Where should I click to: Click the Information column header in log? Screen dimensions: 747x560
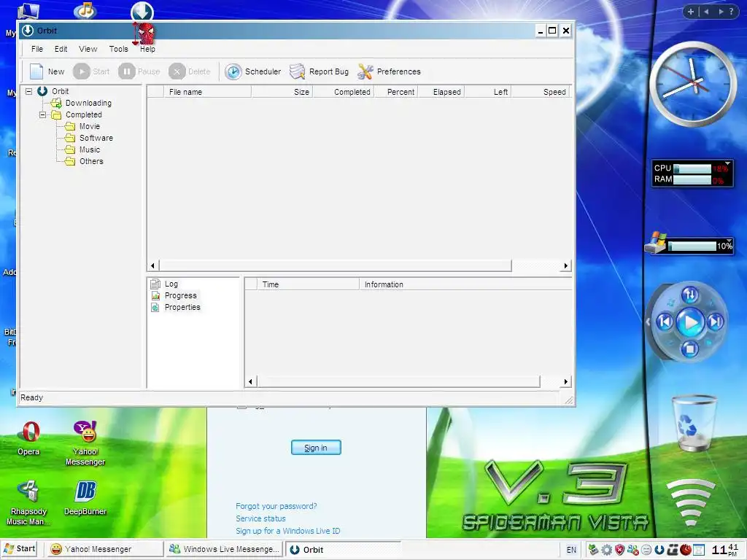[465, 284]
